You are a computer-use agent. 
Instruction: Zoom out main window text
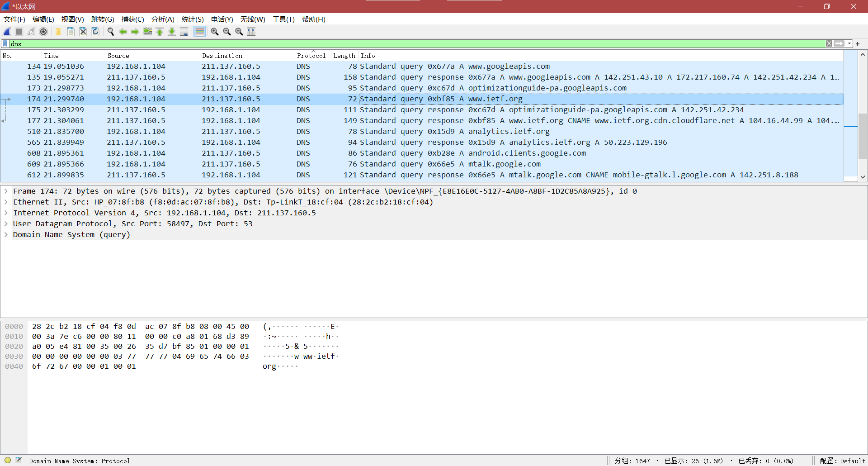tap(227, 32)
